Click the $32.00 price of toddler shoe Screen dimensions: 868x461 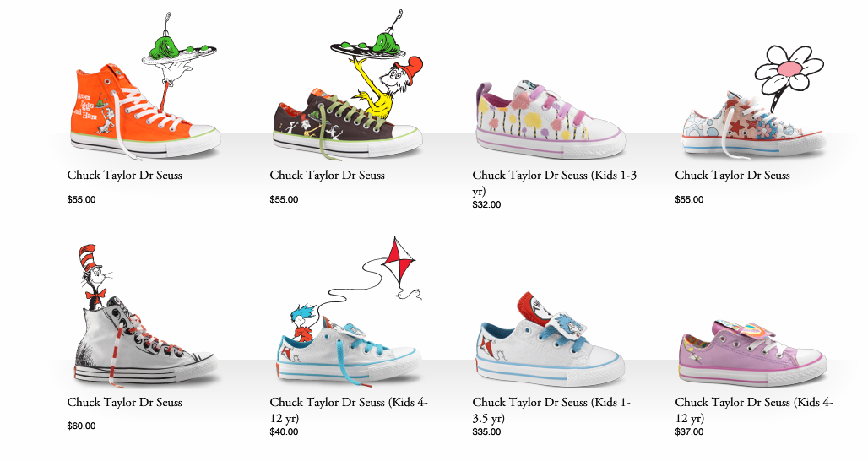486,205
